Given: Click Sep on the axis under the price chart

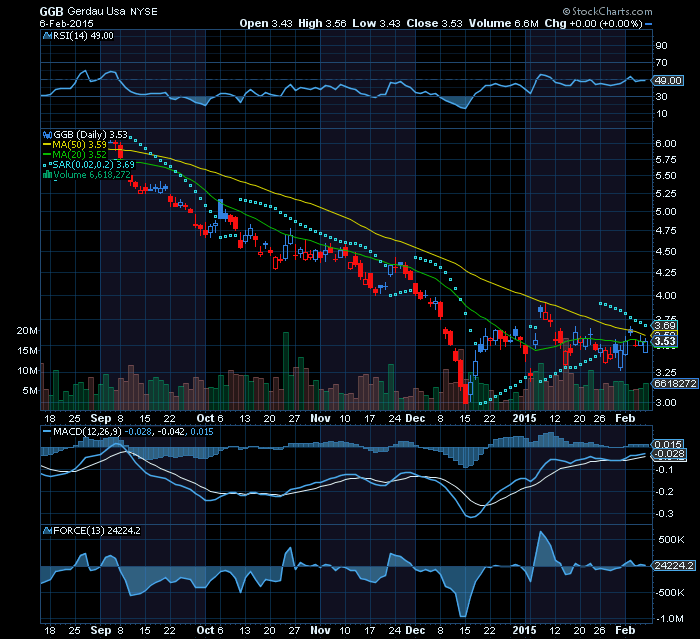Looking at the screenshot, I should point(100,418).
